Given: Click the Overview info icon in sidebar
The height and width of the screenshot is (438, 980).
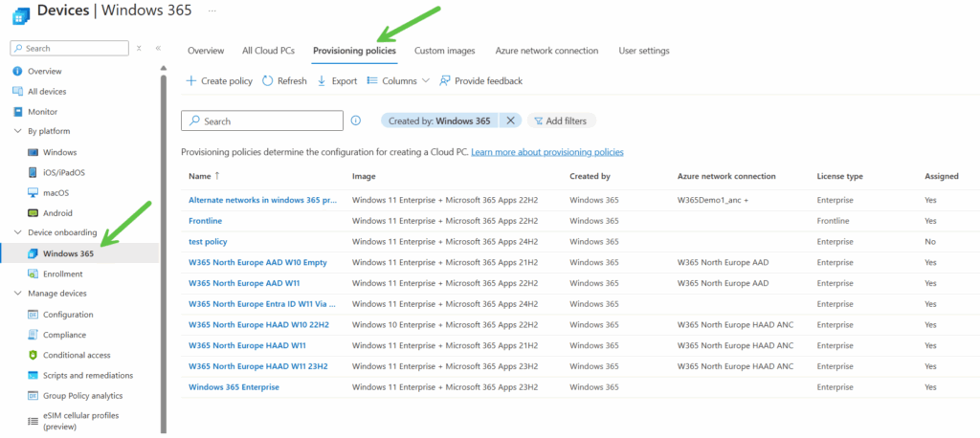Looking at the screenshot, I should click(17, 71).
